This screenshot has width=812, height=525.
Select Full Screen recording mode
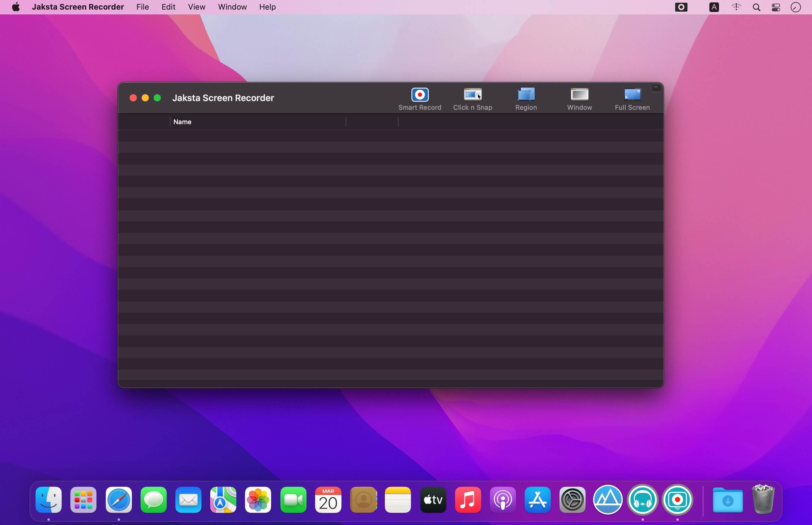coord(632,99)
